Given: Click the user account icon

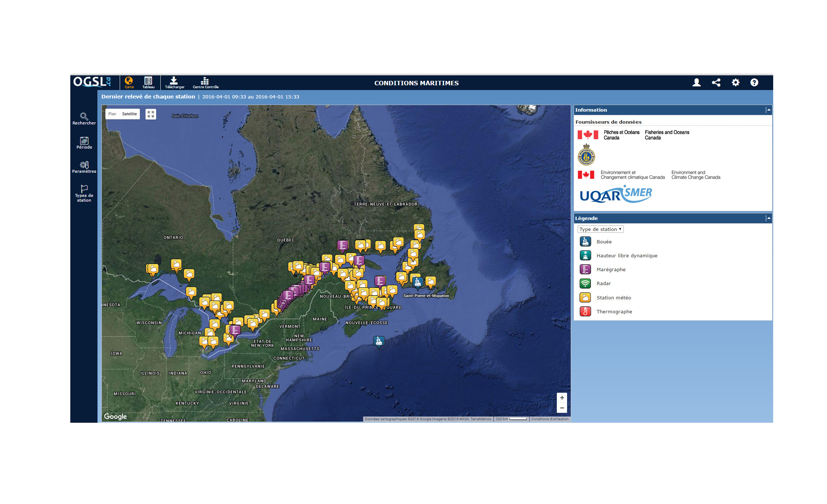Looking at the screenshot, I should point(696,83).
